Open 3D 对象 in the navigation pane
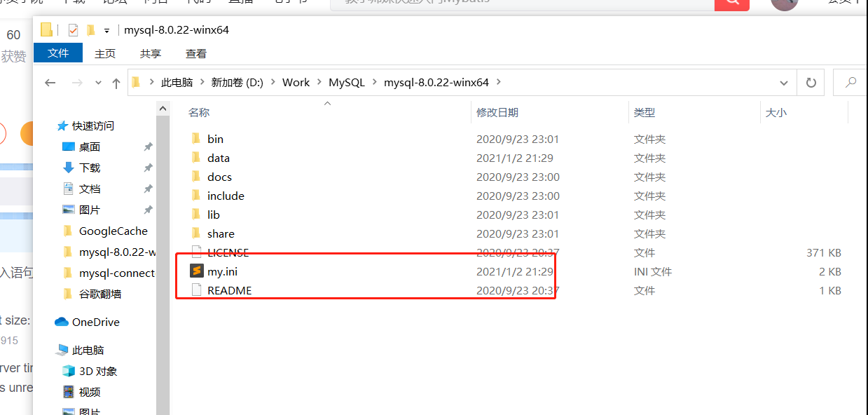The image size is (868, 415). point(98,371)
